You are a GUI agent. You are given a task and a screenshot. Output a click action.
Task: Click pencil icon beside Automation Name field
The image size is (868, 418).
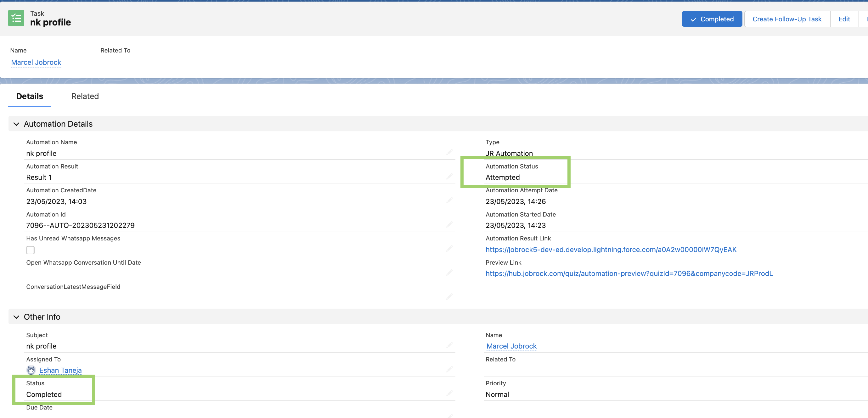coord(449,152)
